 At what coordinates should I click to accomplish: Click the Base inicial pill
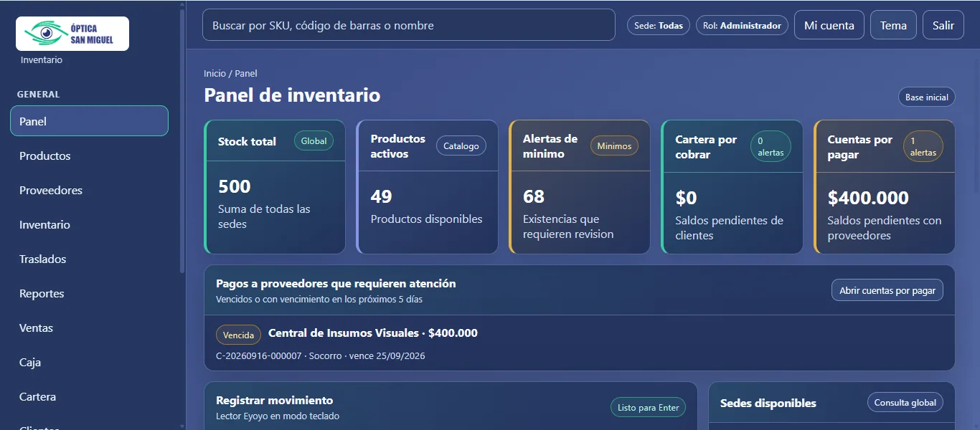pos(927,97)
